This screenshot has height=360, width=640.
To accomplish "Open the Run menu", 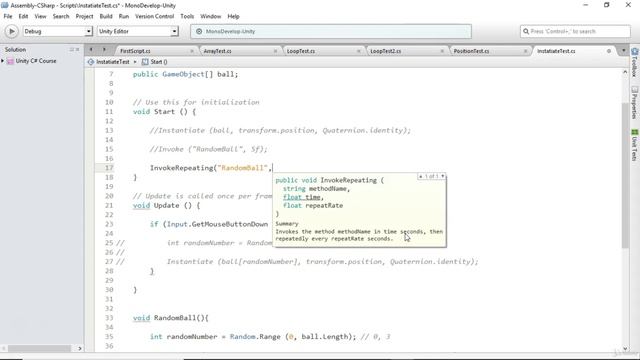I will [124, 16].
